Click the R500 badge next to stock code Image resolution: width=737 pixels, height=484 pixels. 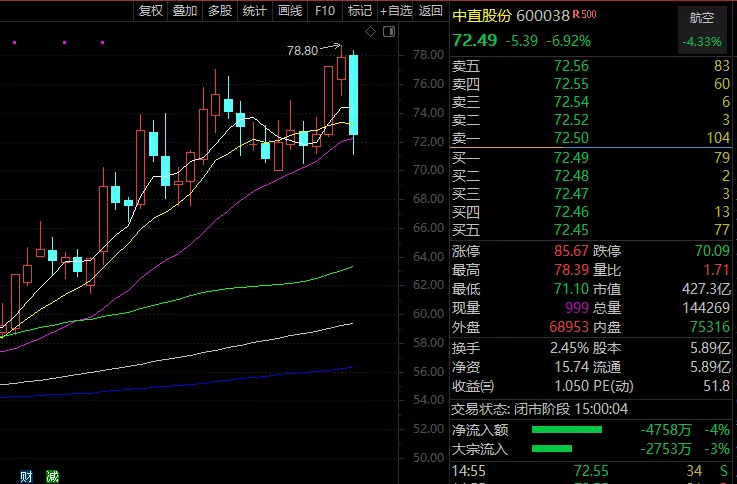click(x=586, y=16)
